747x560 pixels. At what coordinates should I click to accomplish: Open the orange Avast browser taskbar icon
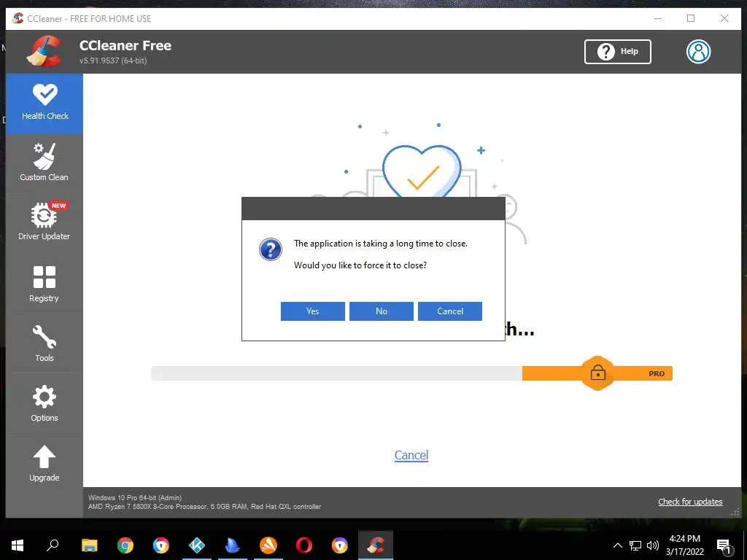(x=268, y=545)
